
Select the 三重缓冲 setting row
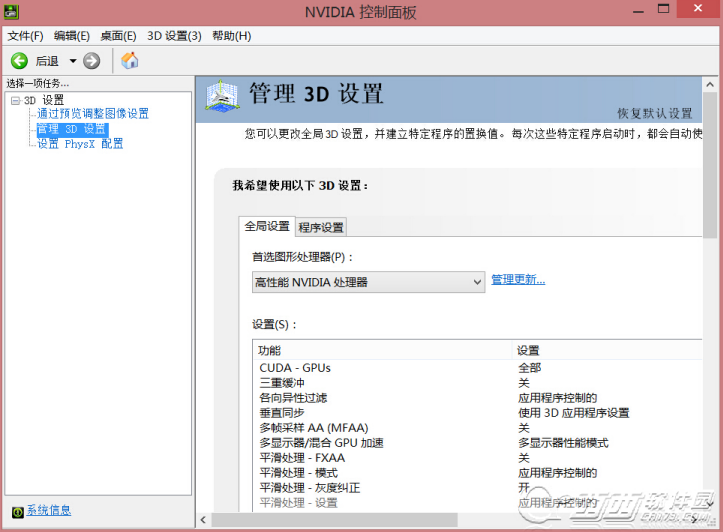[477, 383]
